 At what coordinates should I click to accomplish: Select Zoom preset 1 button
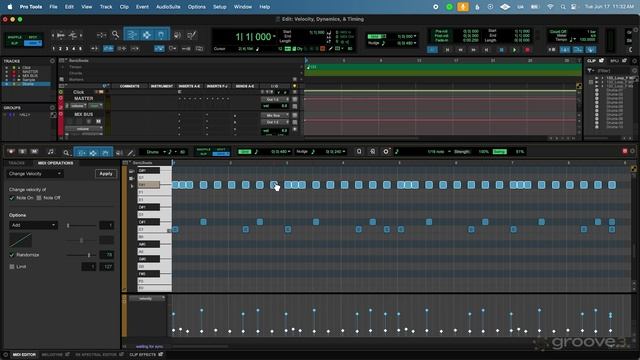pyautogui.click(x=53, y=49)
